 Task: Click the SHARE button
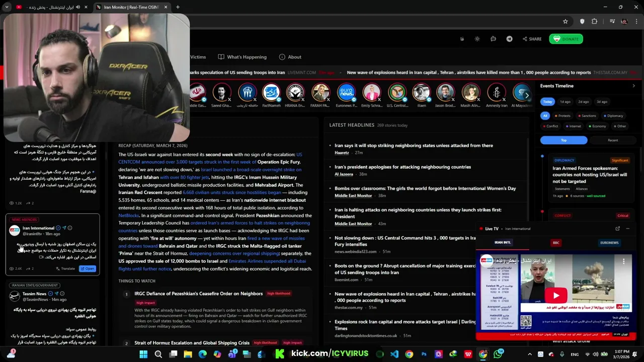pyautogui.click(x=532, y=39)
